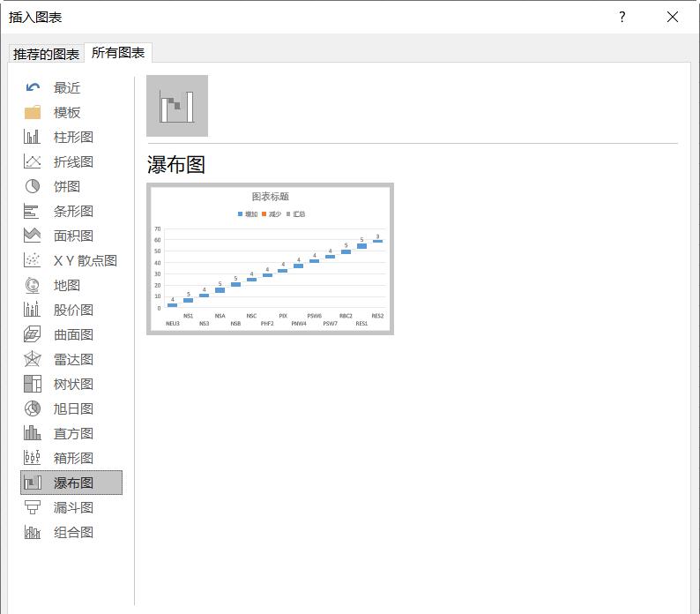Viewport: 700px width, 614px height.
Task: Click the 旭日图 label
Action: click(74, 408)
